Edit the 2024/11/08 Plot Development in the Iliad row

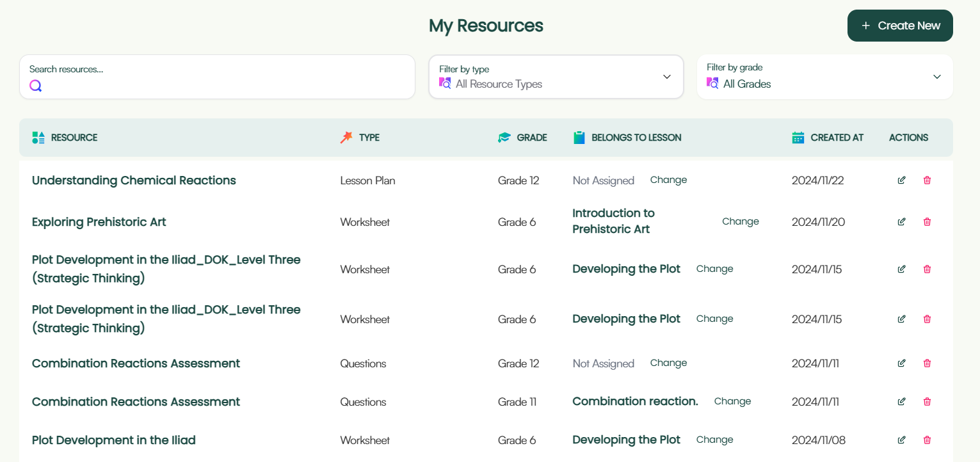pyautogui.click(x=901, y=440)
